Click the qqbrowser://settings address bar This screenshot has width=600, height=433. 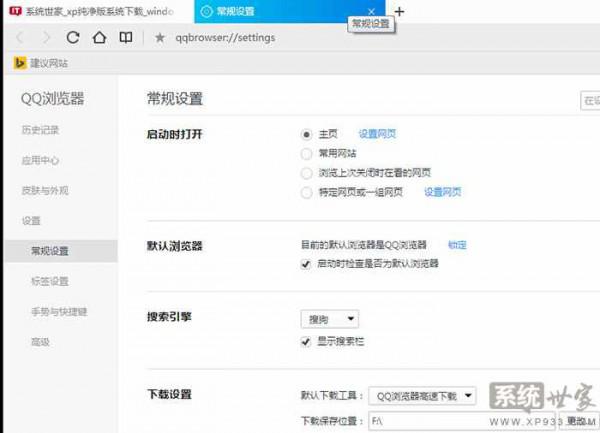point(225,37)
